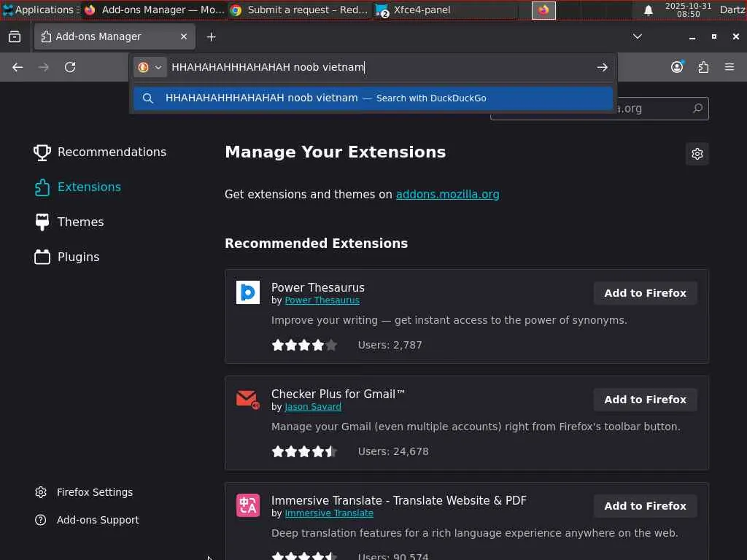The image size is (747, 560).
Task: Select the Themes sidebar category
Action: (x=80, y=222)
